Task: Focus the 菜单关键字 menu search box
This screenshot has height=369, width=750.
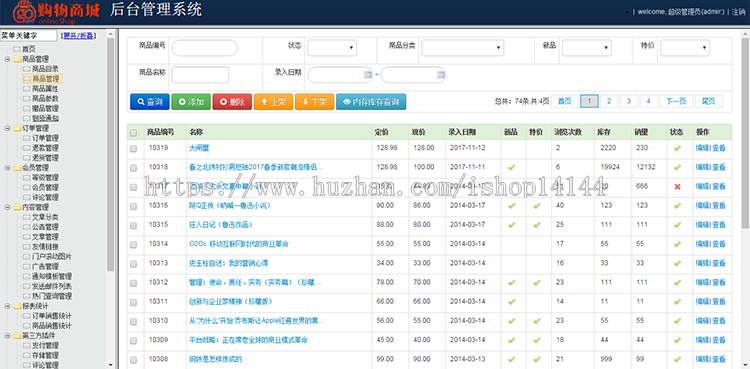Action: click(x=28, y=35)
